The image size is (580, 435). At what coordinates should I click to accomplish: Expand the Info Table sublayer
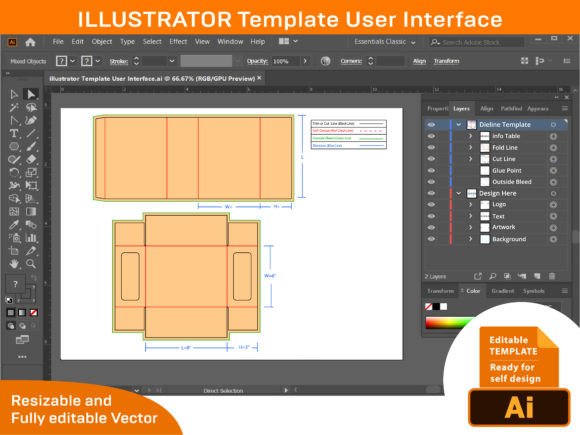471,136
